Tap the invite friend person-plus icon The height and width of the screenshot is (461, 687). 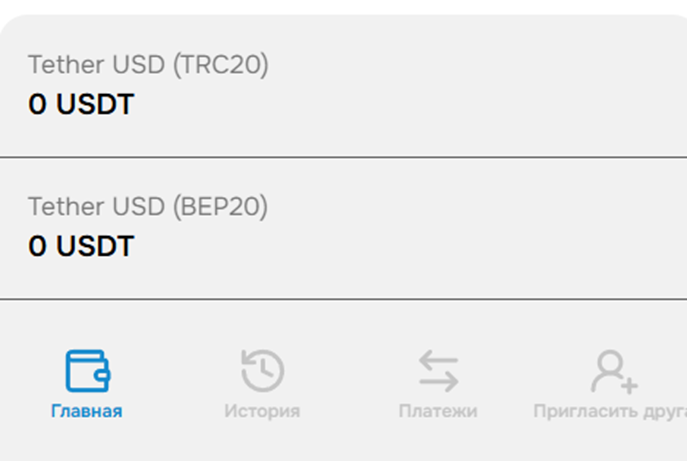613,371
